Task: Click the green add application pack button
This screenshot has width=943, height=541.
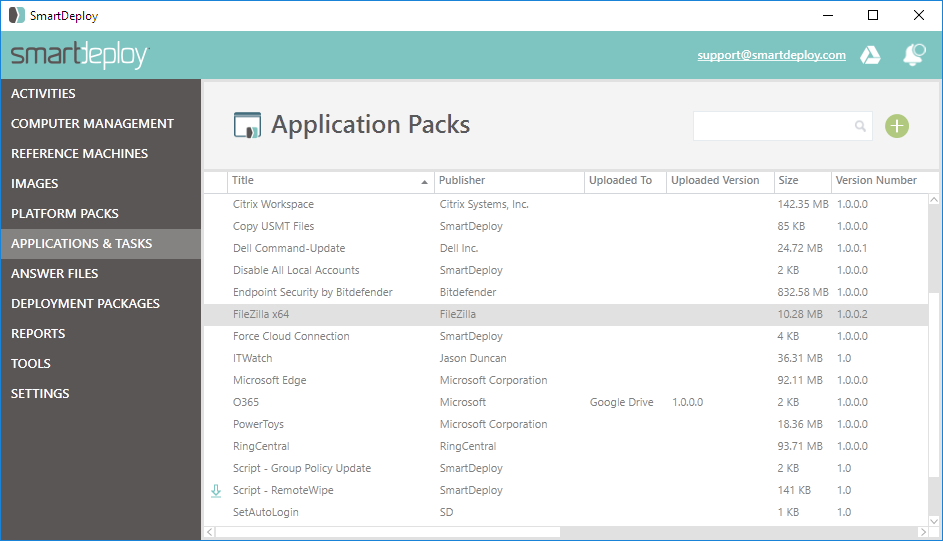Action: (897, 126)
